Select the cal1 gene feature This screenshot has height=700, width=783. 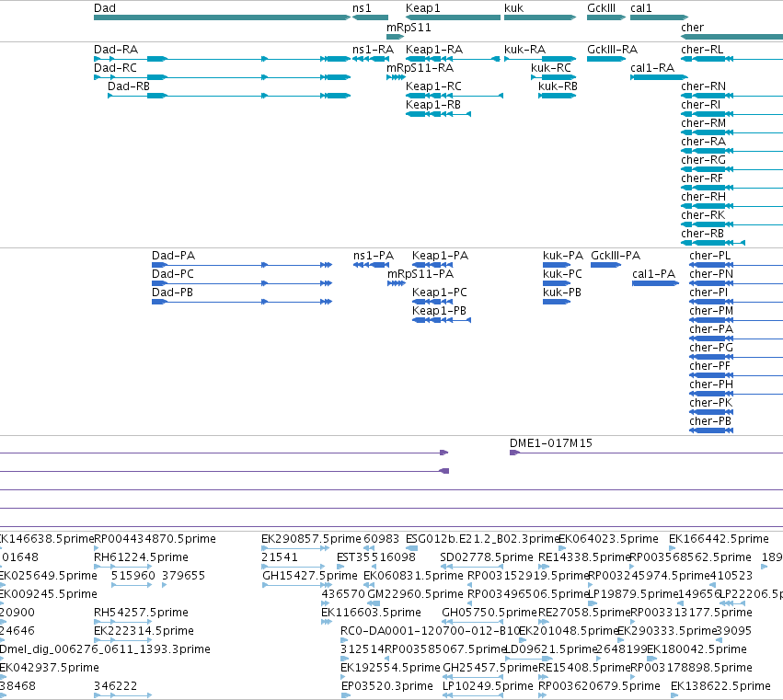pos(659,17)
